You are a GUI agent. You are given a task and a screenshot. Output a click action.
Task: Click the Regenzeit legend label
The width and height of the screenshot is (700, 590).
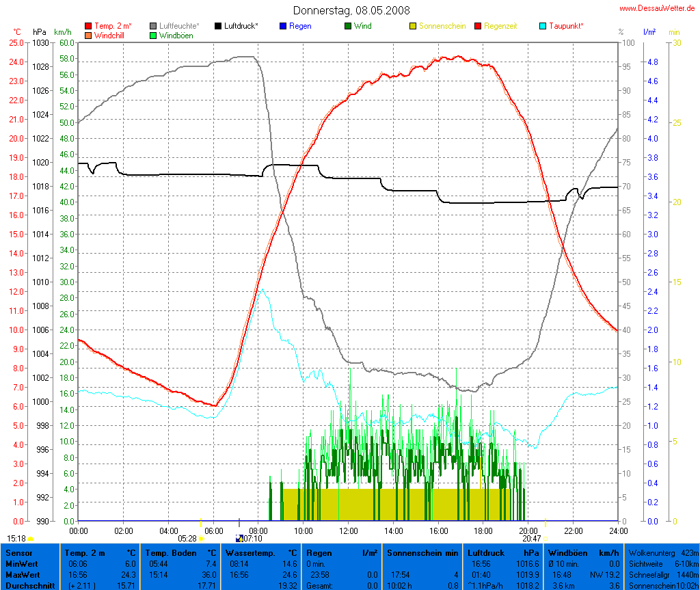(x=500, y=26)
